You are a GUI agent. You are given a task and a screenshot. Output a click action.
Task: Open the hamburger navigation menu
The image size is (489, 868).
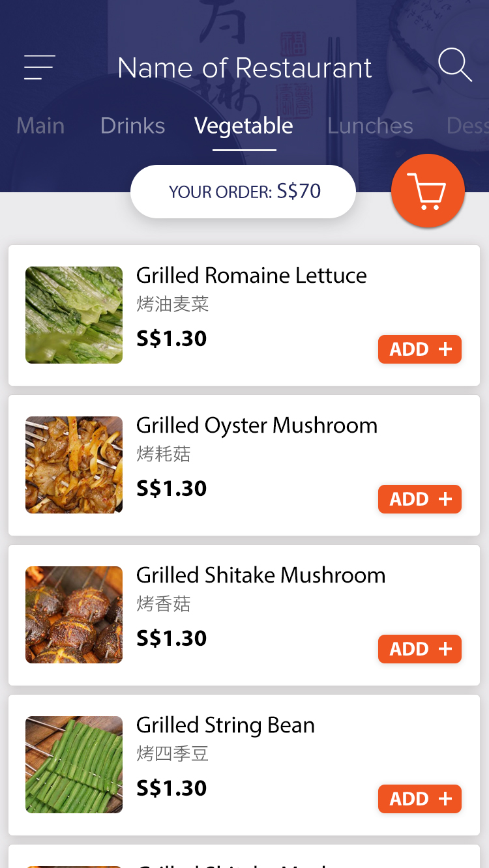point(39,68)
